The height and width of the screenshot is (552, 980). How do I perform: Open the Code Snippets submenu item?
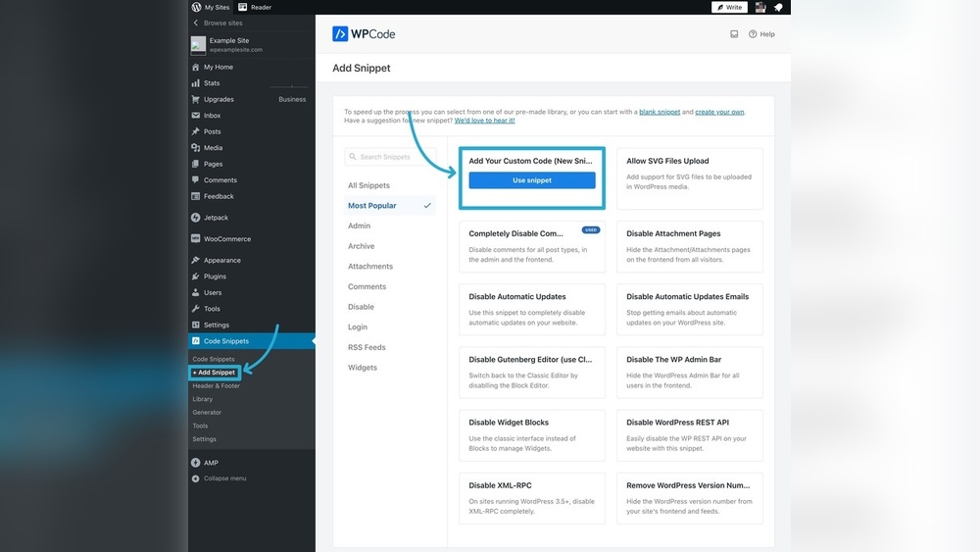pyautogui.click(x=214, y=359)
